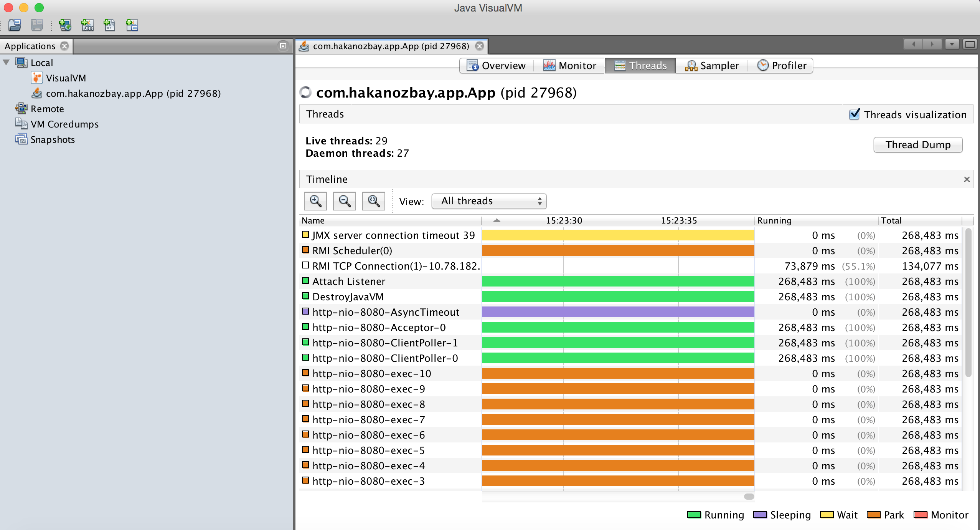Click the Timeline close button
Image resolution: width=980 pixels, height=530 pixels.
[967, 179]
